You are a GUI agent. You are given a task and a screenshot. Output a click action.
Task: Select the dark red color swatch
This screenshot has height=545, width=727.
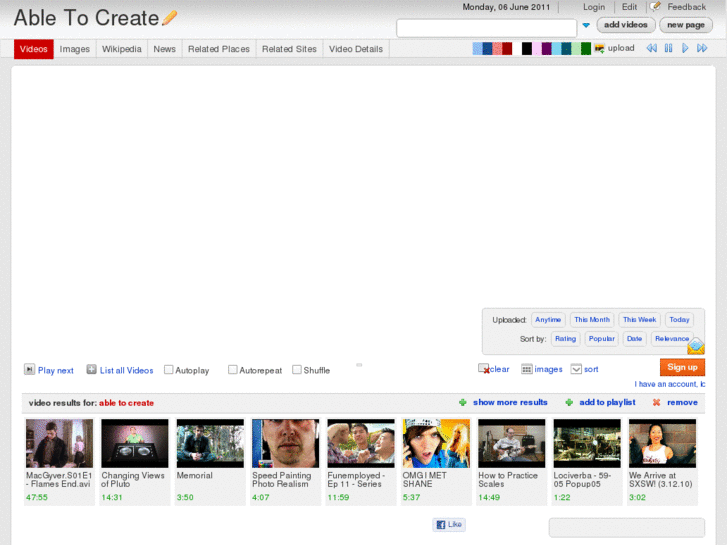[x=507, y=48]
